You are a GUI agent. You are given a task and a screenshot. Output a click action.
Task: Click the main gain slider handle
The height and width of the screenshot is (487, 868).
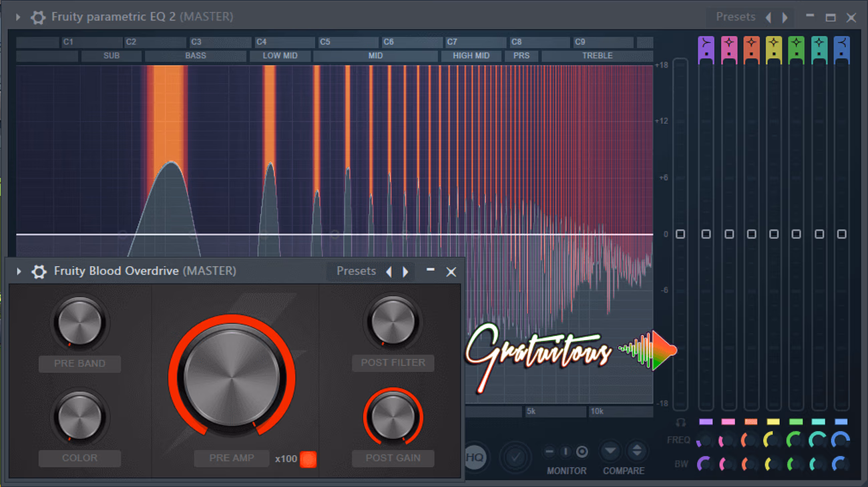tap(680, 234)
